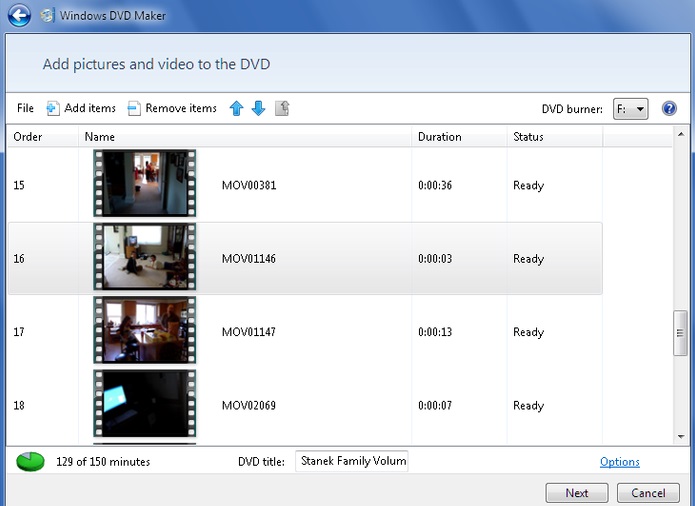Sort the list by Name column header

pyautogui.click(x=100, y=136)
